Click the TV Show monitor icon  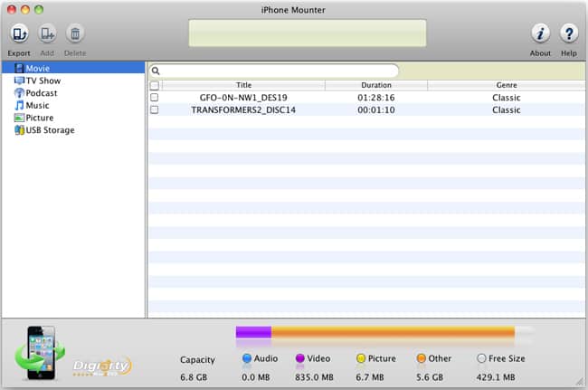[x=19, y=81]
